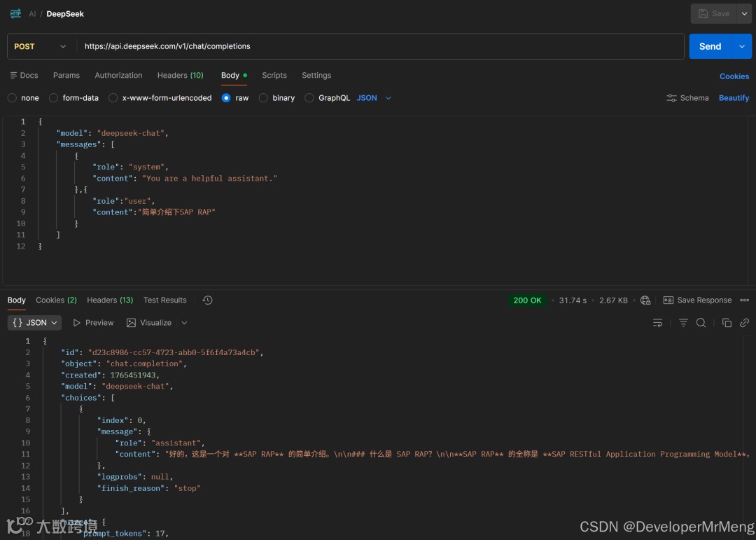Switch to the Params tab
Viewport: 756px width, 540px height.
click(66, 75)
